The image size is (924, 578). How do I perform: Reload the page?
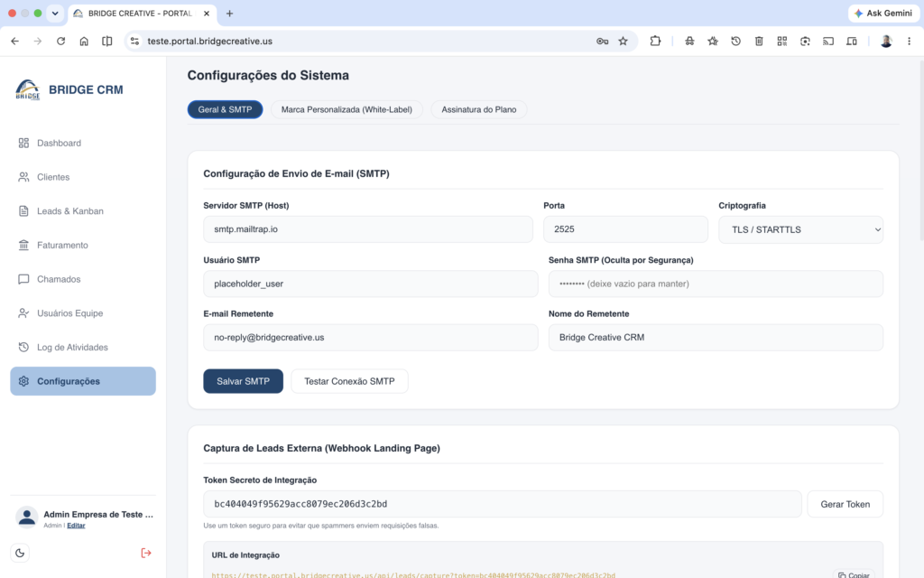click(x=60, y=42)
